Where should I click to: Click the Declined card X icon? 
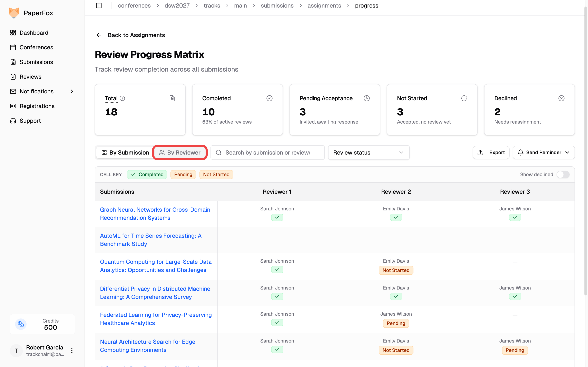pos(561,98)
